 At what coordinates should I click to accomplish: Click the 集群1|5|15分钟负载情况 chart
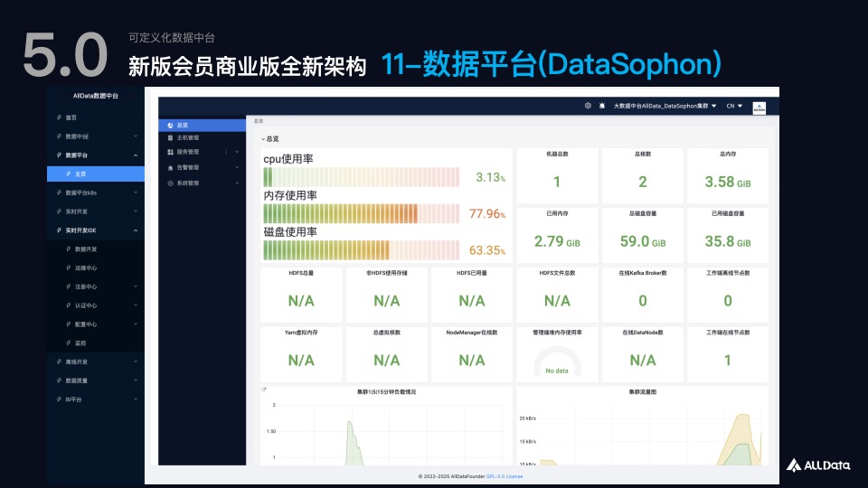(386, 426)
